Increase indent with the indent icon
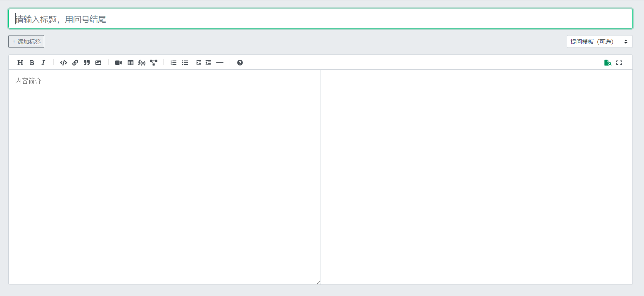This screenshot has width=644, height=296. pos(199,63)
